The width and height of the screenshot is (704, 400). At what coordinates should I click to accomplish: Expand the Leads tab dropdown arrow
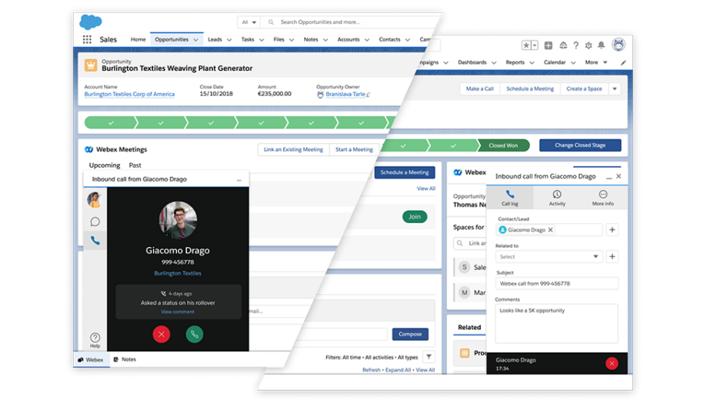pos(229,40)
